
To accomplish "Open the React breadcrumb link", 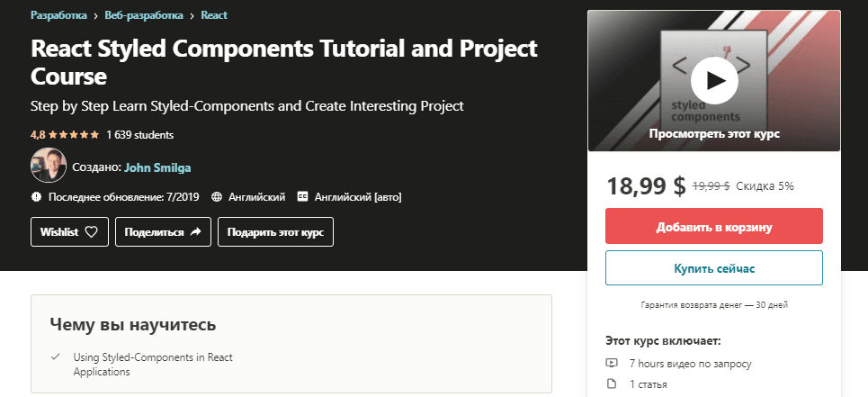I will [x=214, y=15].
